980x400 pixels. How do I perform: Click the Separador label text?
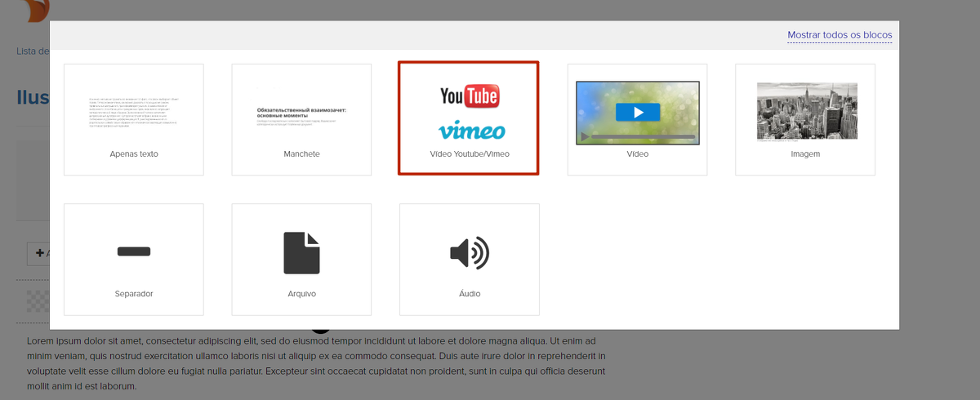coord(134,294)
